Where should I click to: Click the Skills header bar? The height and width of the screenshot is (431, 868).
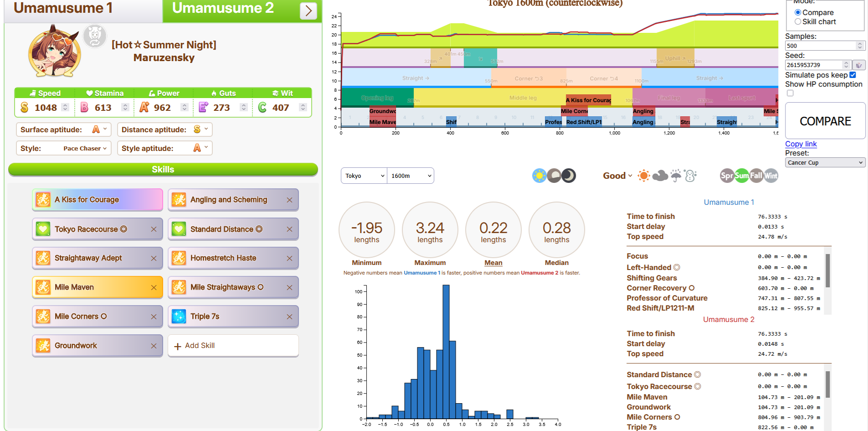coord(163,169)
